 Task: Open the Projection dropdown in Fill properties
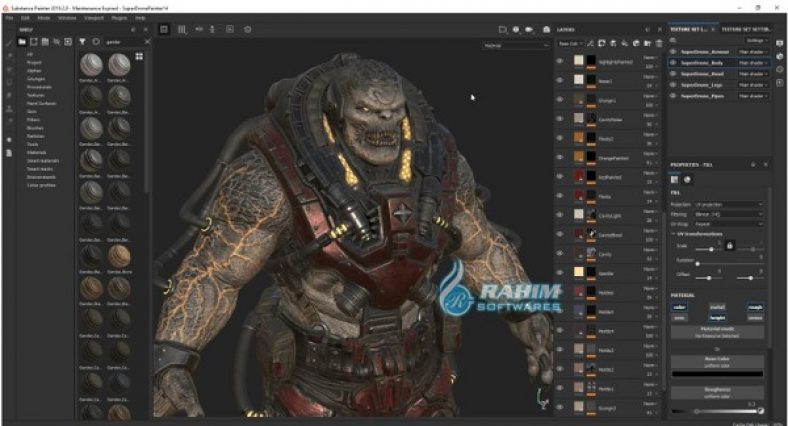pos(729,204)
